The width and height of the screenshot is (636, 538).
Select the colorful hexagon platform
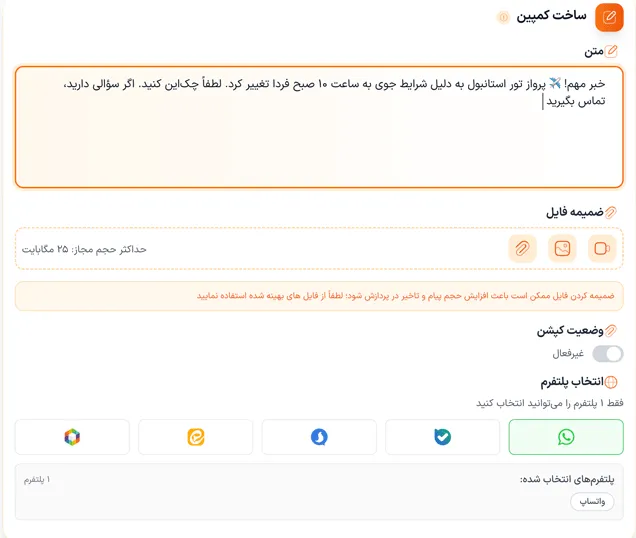[x=72, y=437]
